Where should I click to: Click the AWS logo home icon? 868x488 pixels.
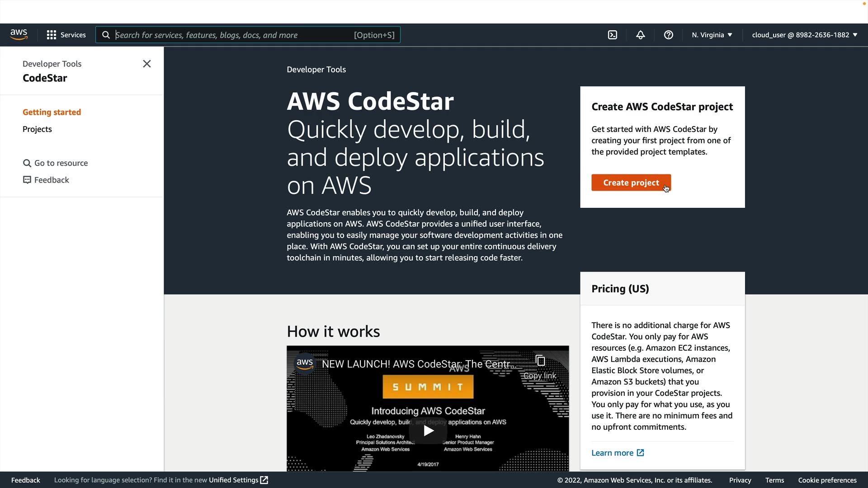[x=19, y=35]
